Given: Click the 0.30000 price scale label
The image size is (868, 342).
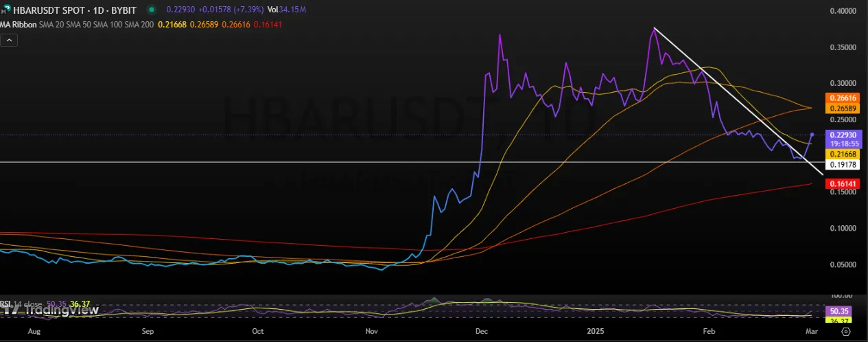Looking at the screenshot, I should click(843, 83).
